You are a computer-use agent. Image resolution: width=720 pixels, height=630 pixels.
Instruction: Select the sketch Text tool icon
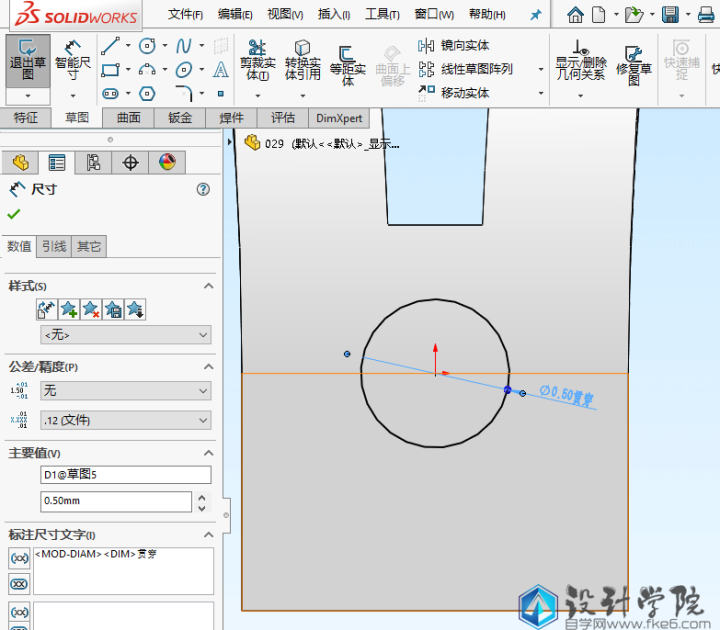(221, 70)
